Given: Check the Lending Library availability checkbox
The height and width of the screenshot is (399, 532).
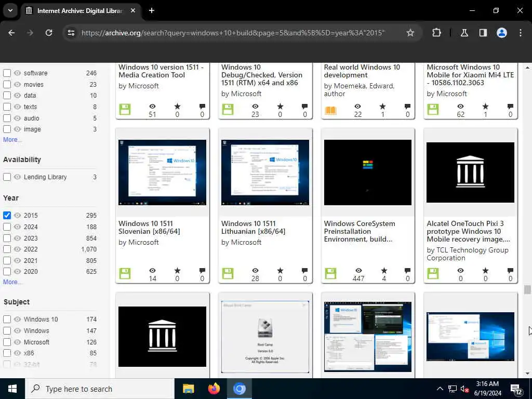Looking at the screenshot, I should 7,177.
